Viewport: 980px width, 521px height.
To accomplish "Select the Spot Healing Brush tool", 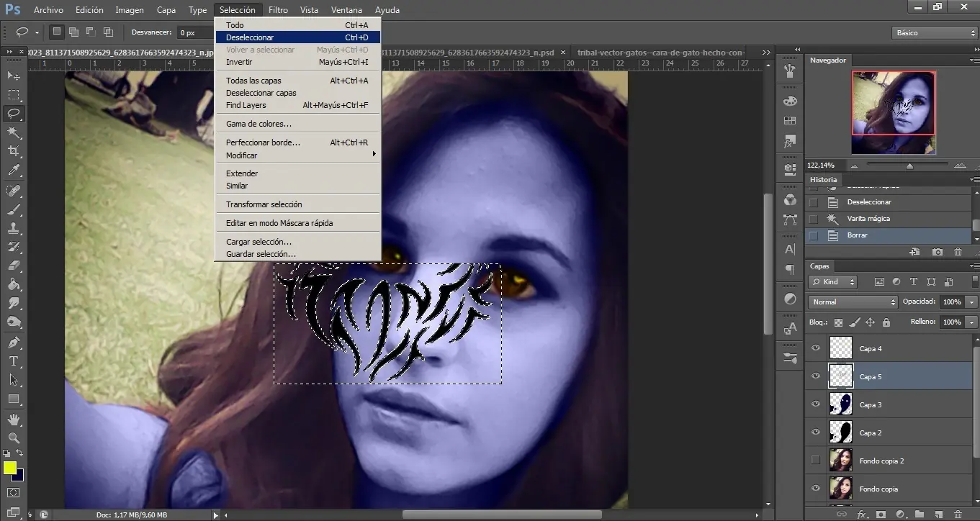I will tap(14, 191).
